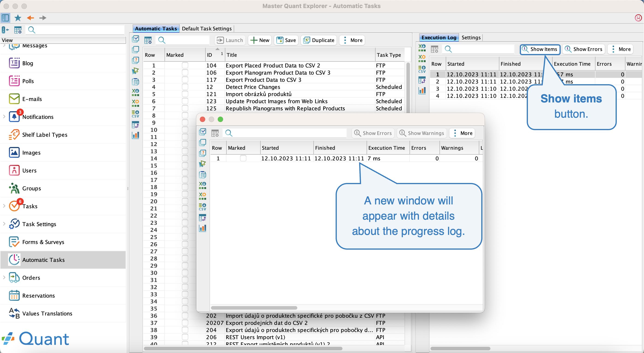Image resolution: width=644 pixels, height=353 pixels.
Task: Switch to Default Task Settings tab
Action: [x=207, y=28]
